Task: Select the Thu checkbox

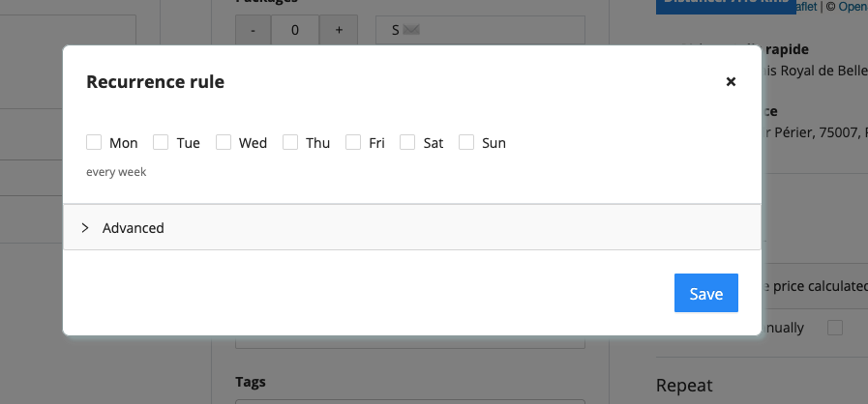Action: point(290,142)
